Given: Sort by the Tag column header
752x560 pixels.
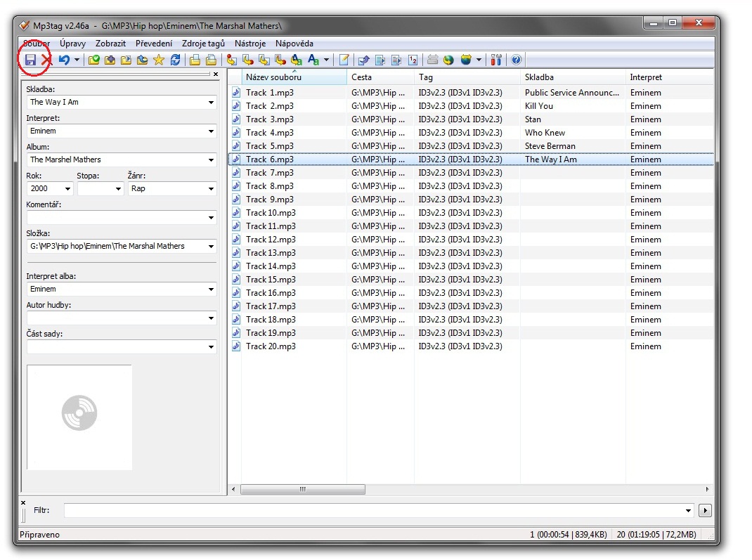Looking at the screenshot, I should [x=467, y=77].
